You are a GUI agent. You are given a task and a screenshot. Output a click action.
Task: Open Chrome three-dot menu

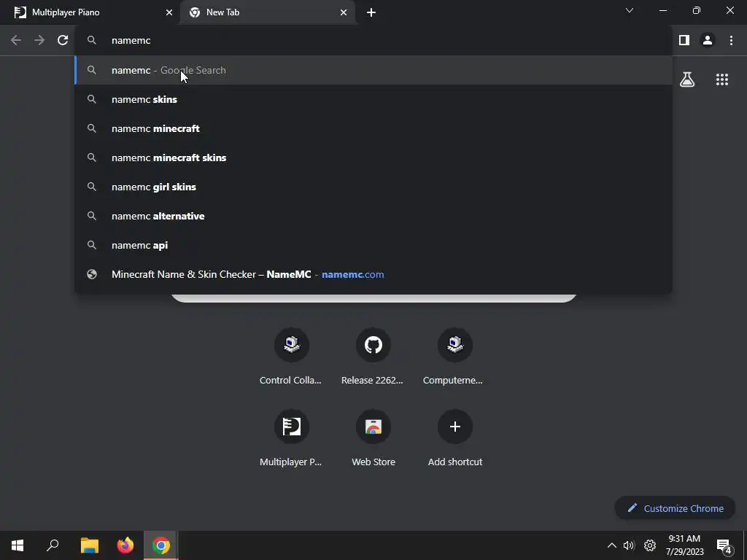pyautogui.click(x=731, y=41)
